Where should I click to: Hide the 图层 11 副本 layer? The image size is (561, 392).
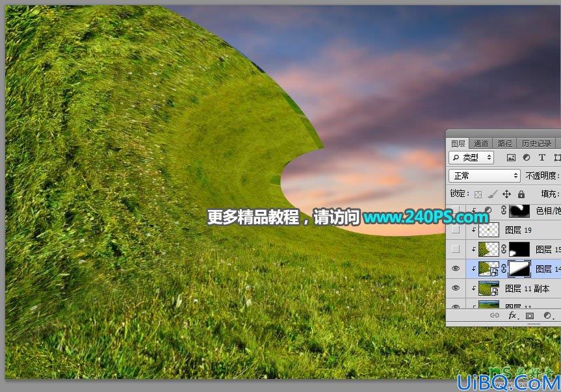coord(456,288)
